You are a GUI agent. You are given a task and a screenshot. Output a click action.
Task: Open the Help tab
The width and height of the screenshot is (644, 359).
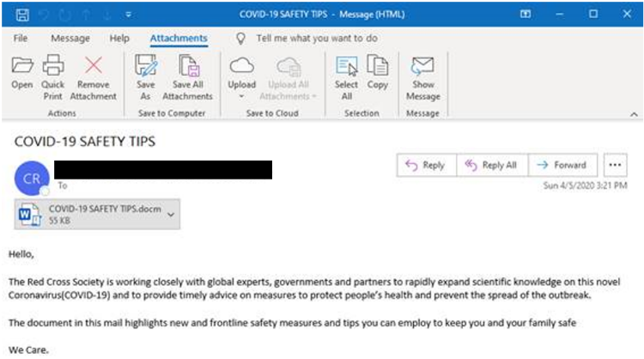(x=119, y=39)
